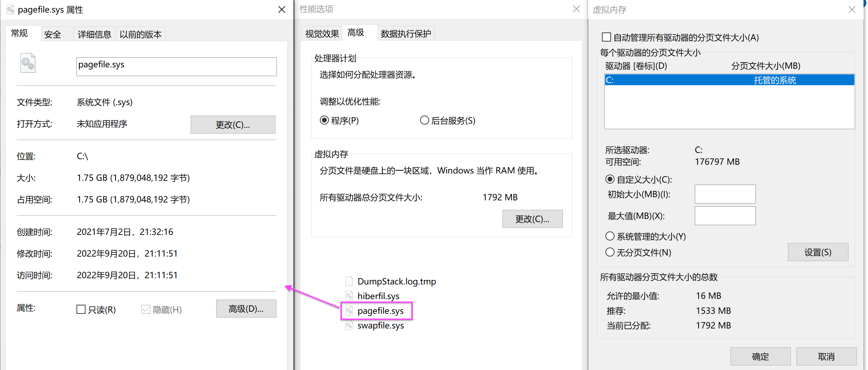Screen dimensions: 868x370
Task: Click the pagefile.sys file icon in list
Action: [349, 310]
